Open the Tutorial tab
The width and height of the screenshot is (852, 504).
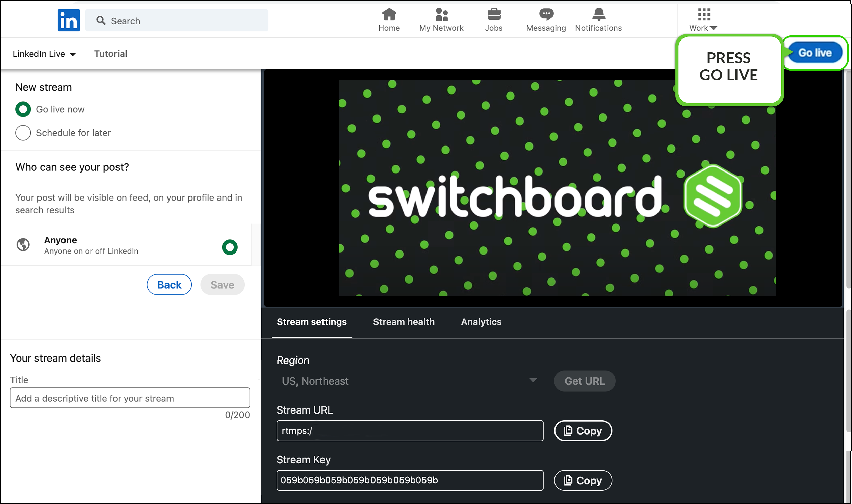tap(110, 54)
